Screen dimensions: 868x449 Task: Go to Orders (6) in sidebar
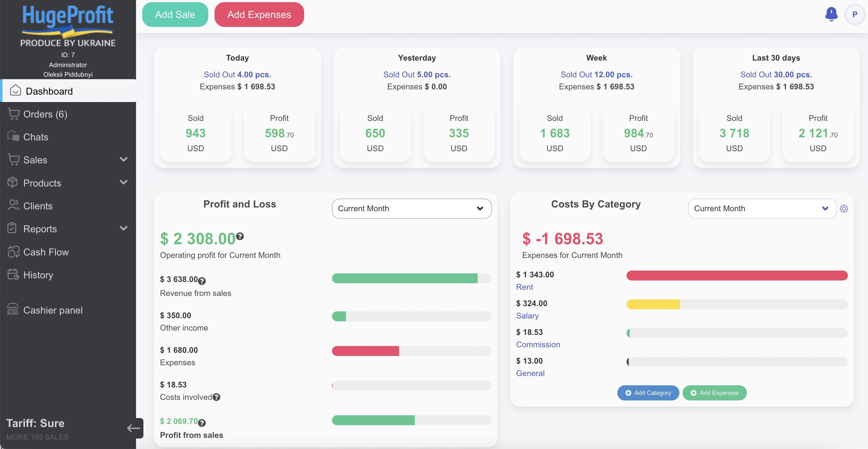coord(45,114)
